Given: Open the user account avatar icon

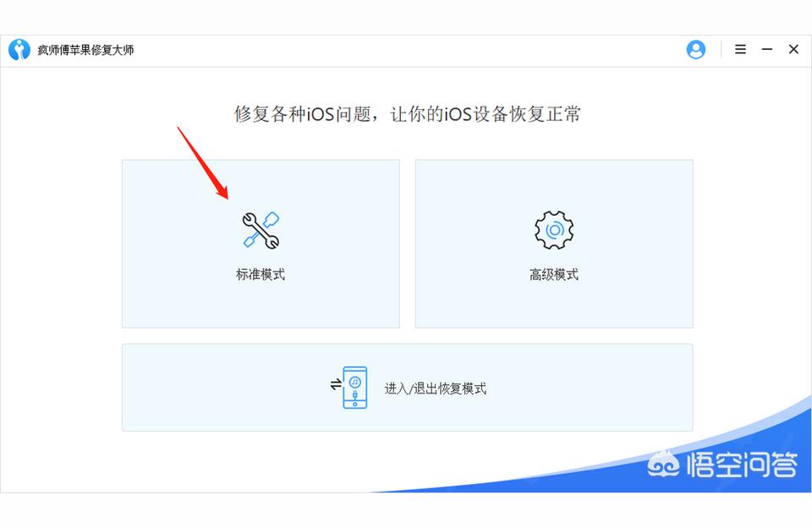Looking at the screenshot, I should coord(695,50).
